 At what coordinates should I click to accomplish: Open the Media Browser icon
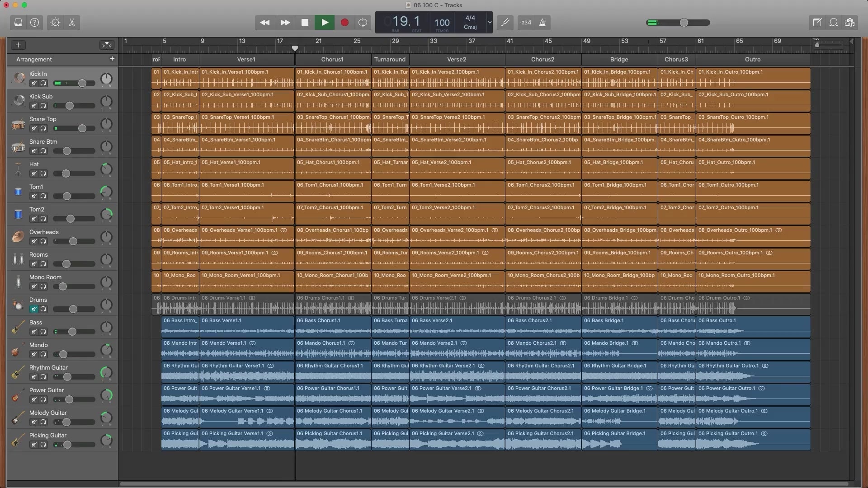pyautogui.click(x=849, y=23)
